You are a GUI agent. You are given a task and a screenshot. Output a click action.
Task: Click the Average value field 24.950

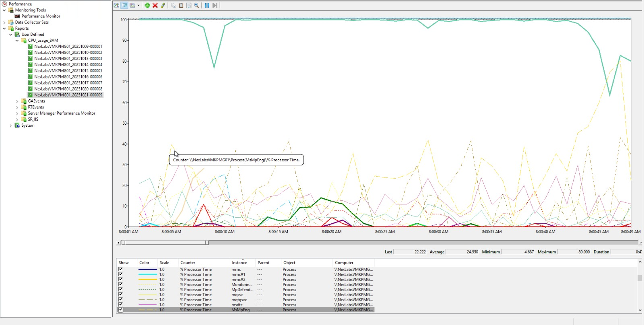(462, 252)
